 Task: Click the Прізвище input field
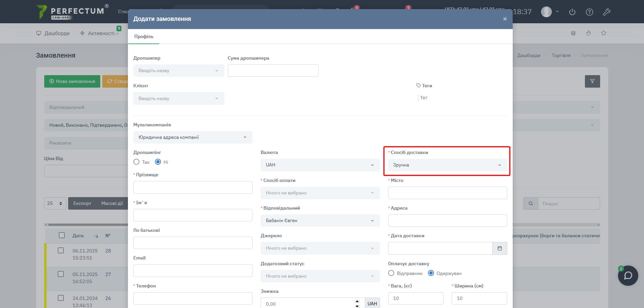pyautogui.click(x=193, y=187)
